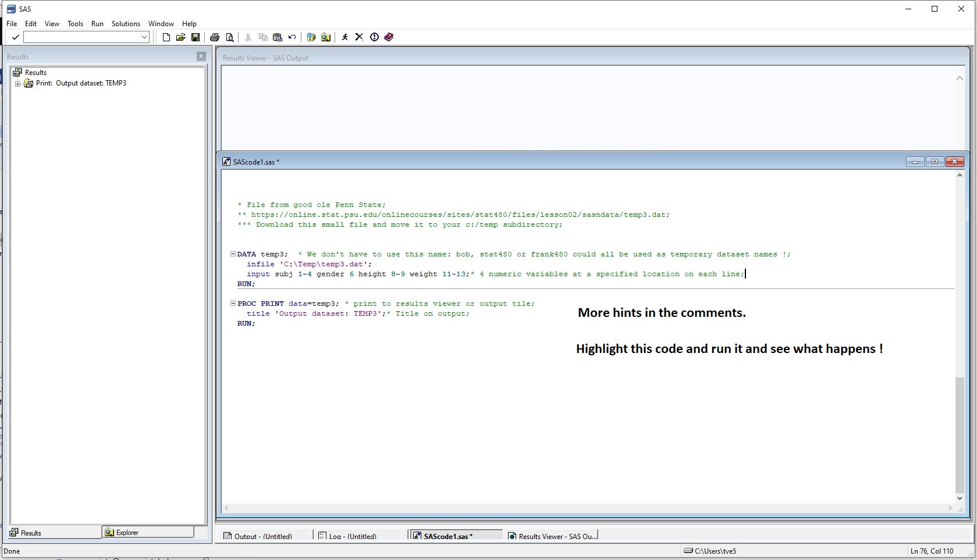This screenshot has width=977, height=560.
Task: Expand the Print: Output dataset TEMP3 node
Action: 18,84
